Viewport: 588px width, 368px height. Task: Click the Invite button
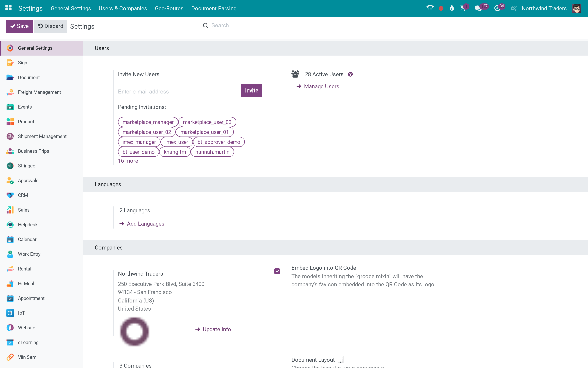click(x=252, y=91)
